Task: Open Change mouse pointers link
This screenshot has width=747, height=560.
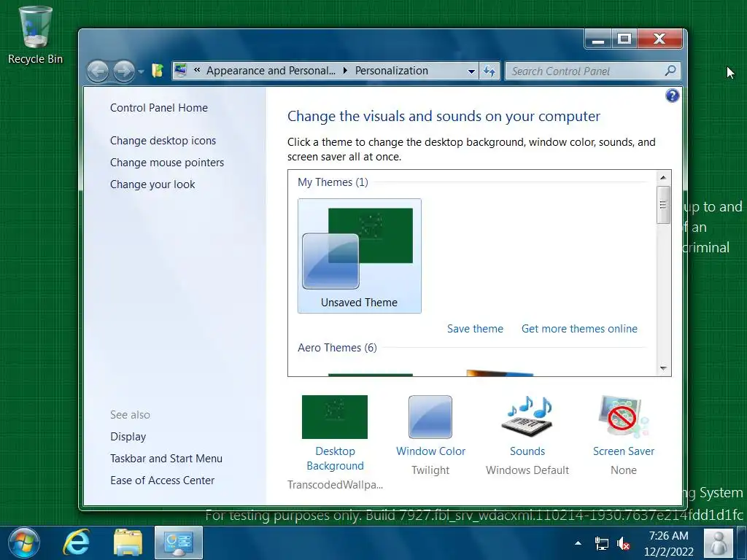Action: click(167, 163)
